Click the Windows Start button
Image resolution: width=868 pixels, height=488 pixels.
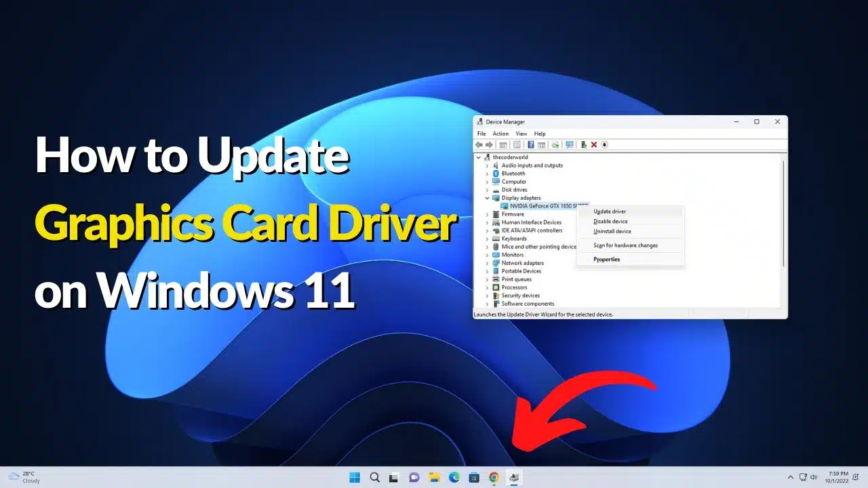[355, 477]
